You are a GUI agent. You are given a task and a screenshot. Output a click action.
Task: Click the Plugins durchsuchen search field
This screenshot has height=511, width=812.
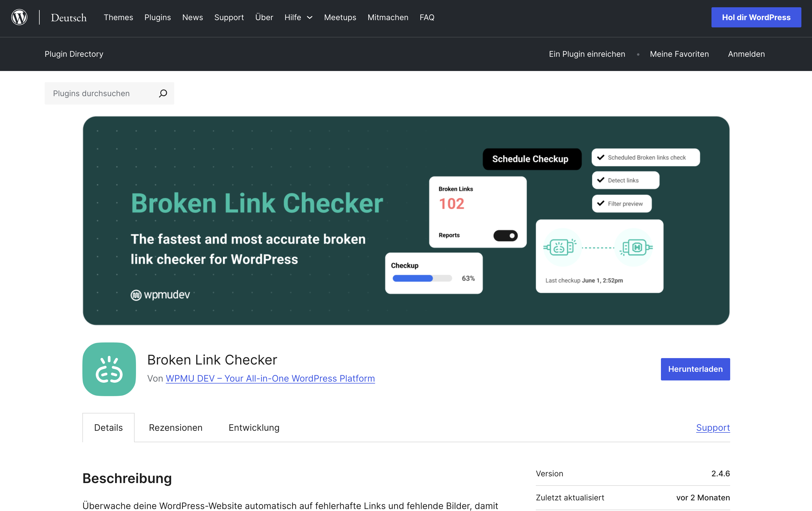pos(109,93)
